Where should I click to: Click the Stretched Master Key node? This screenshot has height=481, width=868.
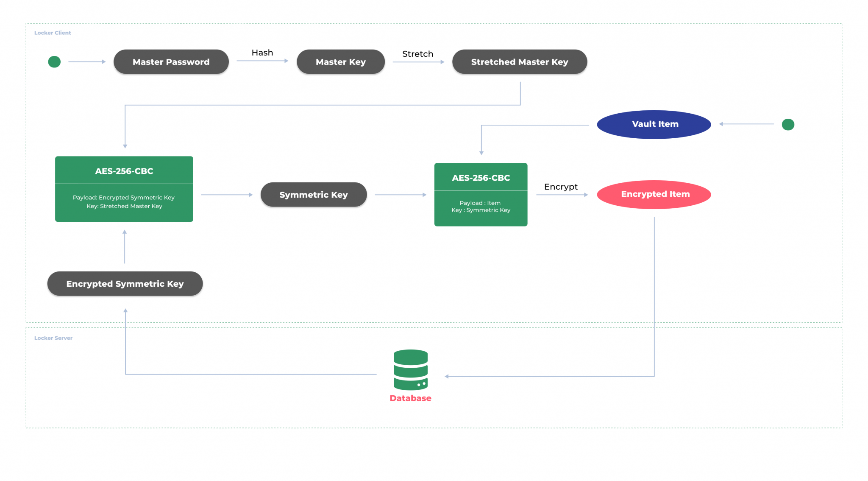tap(519, 62)
